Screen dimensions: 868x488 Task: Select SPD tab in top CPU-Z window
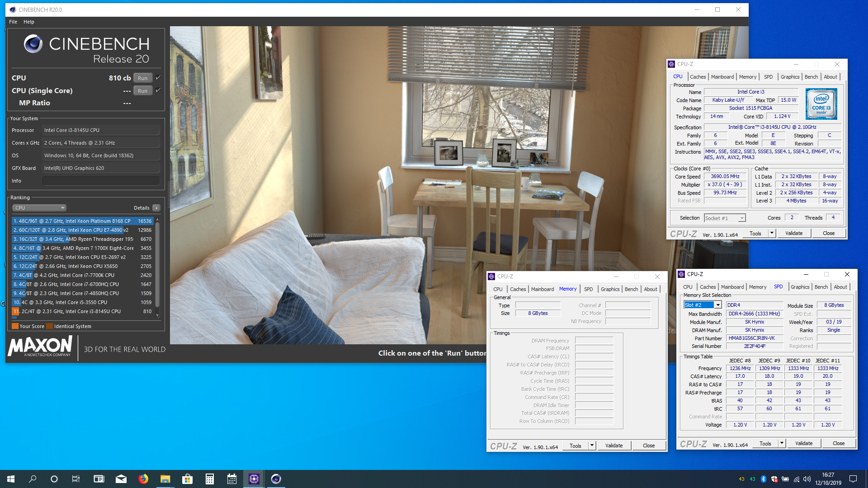pyautogui.click(x=768, y=77)
